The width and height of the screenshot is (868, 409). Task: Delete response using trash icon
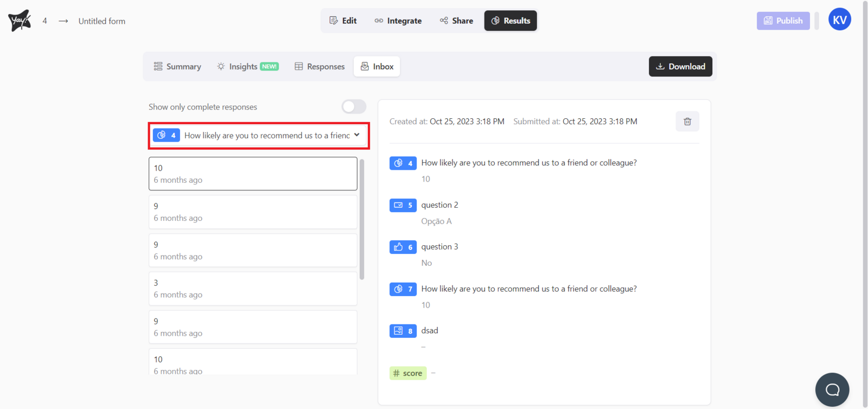coord(687,122)
